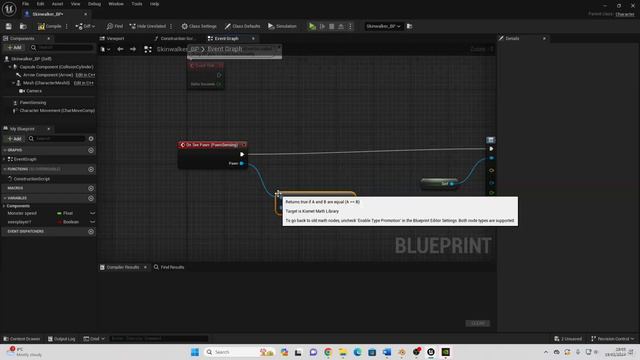Add new graph via GRAPHS plus icon

(x=91, y=150)
